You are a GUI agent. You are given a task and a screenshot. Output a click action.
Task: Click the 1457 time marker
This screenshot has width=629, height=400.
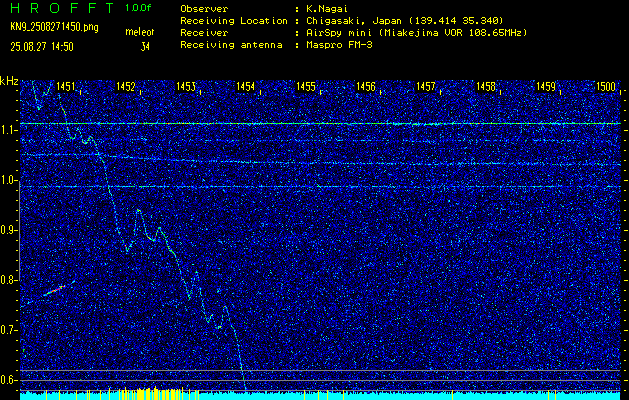426,86
